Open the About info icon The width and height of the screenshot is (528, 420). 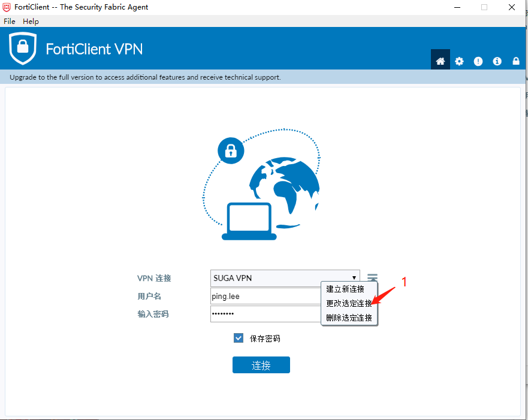coord(497,61)
